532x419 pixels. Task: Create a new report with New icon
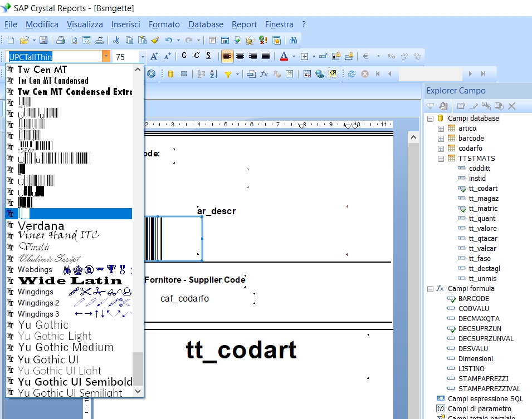coord(11,40)
